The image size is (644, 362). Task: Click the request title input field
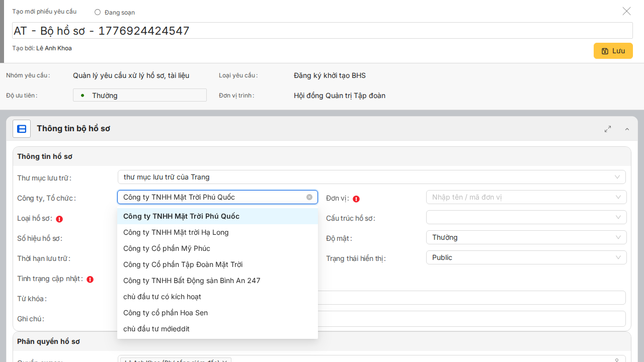[322, 31]
